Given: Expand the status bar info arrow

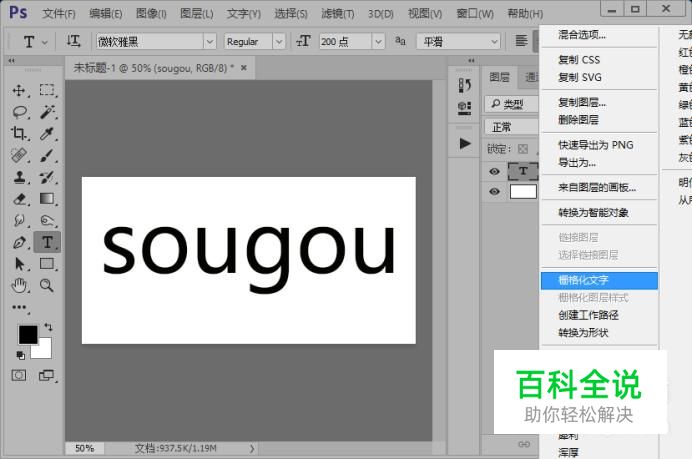Looking at the screenshot, I should [252, 448].
